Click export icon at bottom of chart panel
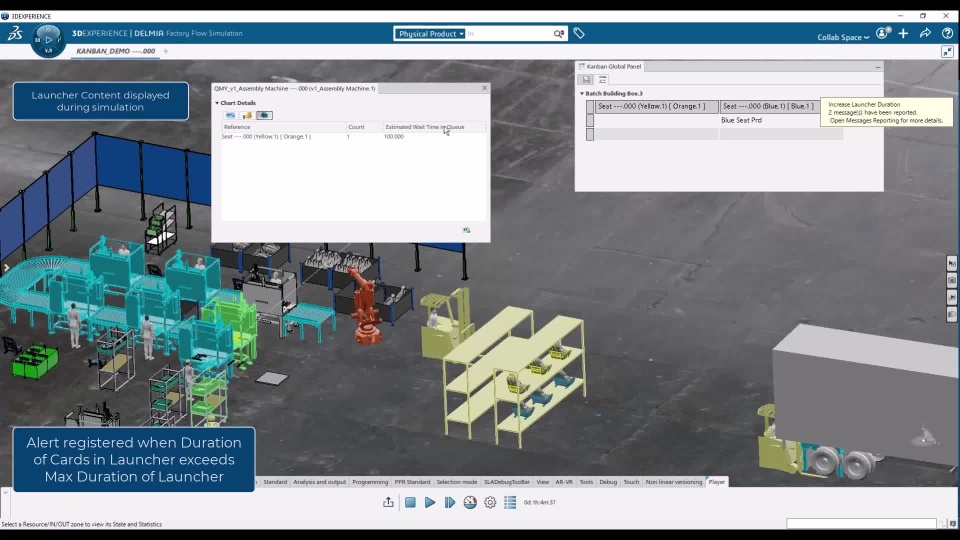 pyautogui.click(x=467, y=230)
